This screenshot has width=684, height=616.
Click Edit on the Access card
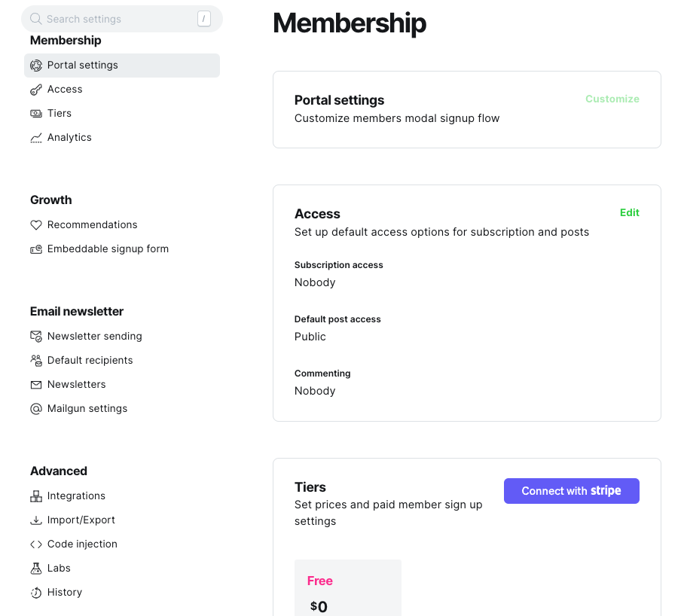tap(629, 213)
